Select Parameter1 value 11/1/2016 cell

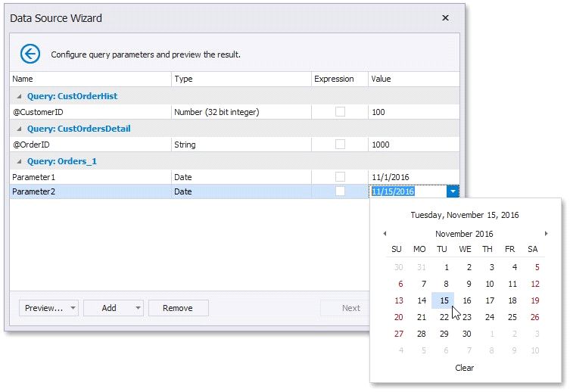pos(413,176)
